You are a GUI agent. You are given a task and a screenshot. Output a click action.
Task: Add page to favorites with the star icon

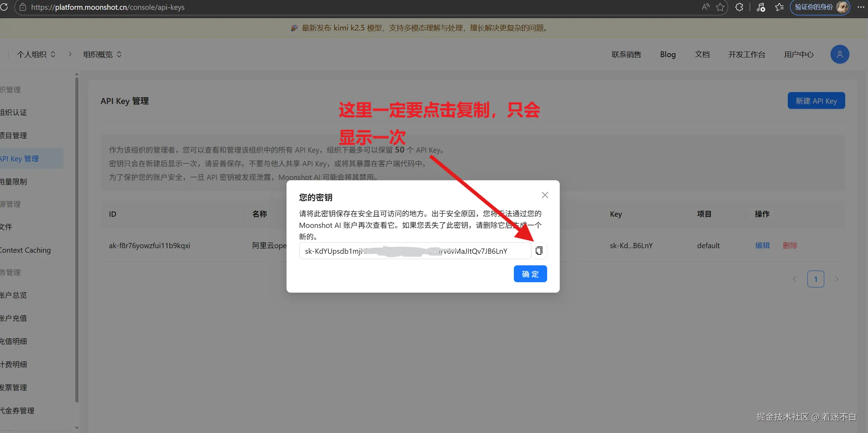(720, 7)
